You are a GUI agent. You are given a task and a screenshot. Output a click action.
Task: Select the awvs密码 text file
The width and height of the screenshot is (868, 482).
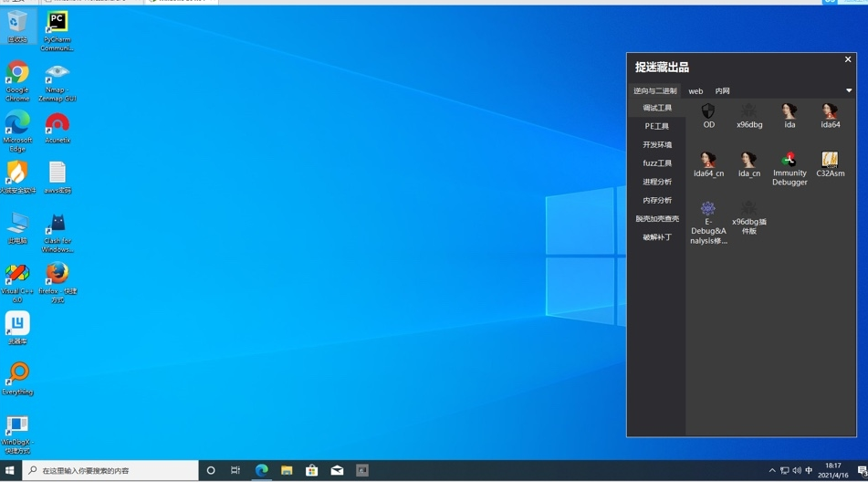57,177
